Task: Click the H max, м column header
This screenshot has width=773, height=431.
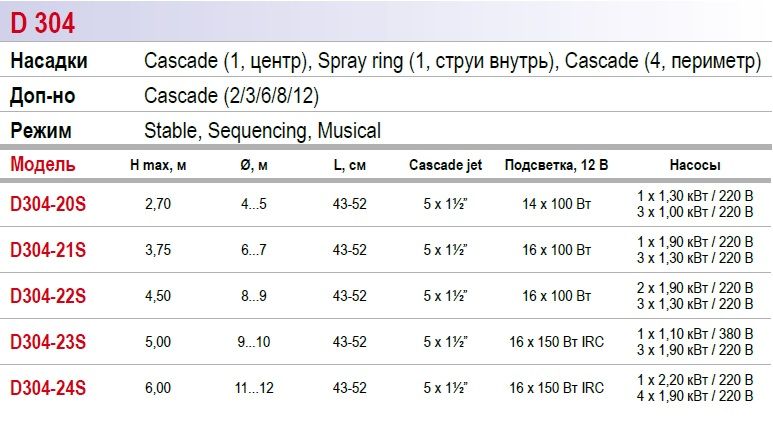Action: point(158,165)
